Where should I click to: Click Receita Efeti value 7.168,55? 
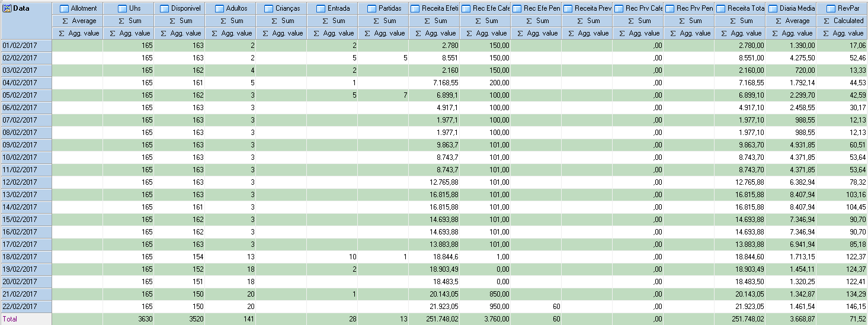point(434,83)
